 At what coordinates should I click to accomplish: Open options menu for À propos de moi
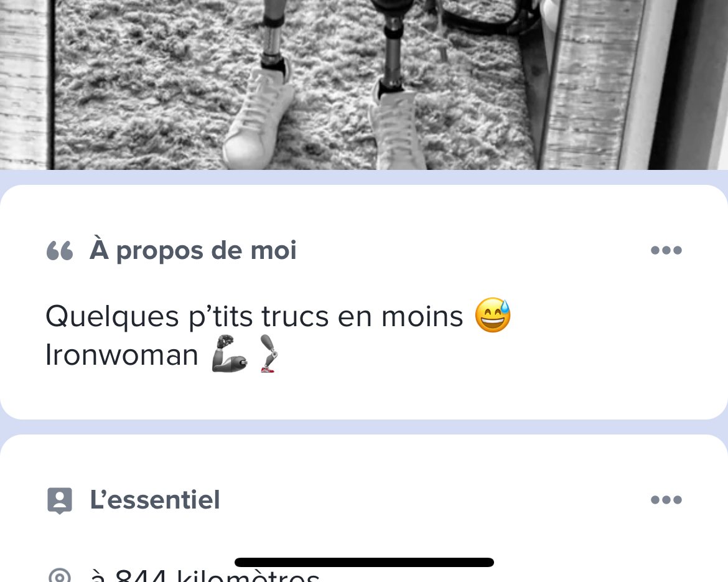[x=666, y=250]
